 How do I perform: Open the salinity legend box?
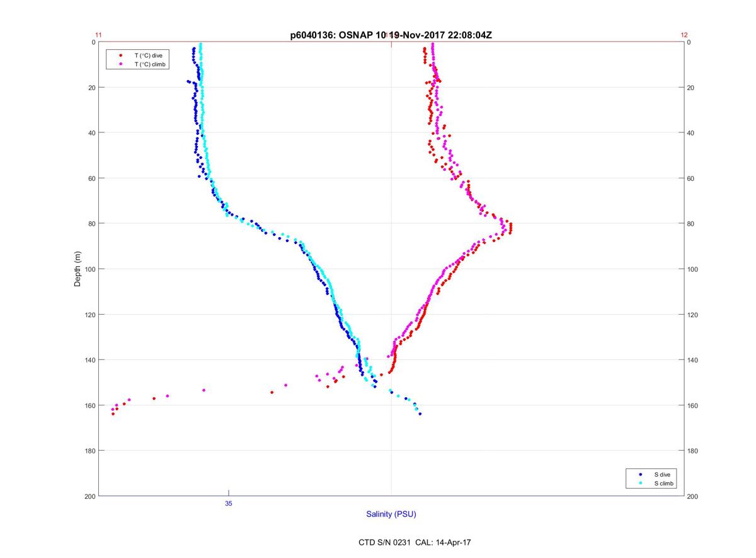click(652, 479)
